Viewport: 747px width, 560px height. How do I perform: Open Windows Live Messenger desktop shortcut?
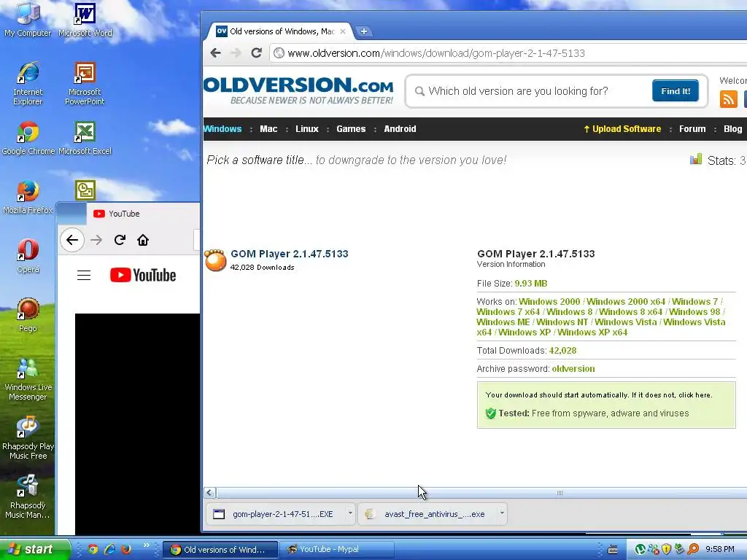[28, 379]
